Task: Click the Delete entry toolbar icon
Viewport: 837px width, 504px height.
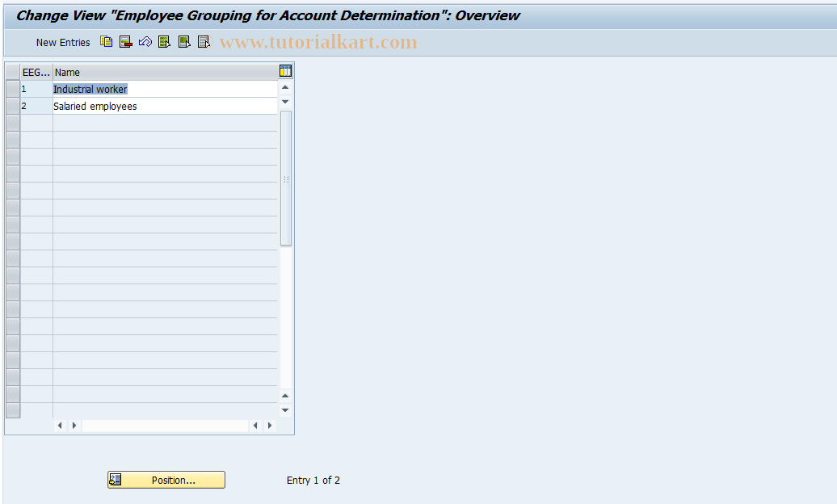Action: point(125,42)
